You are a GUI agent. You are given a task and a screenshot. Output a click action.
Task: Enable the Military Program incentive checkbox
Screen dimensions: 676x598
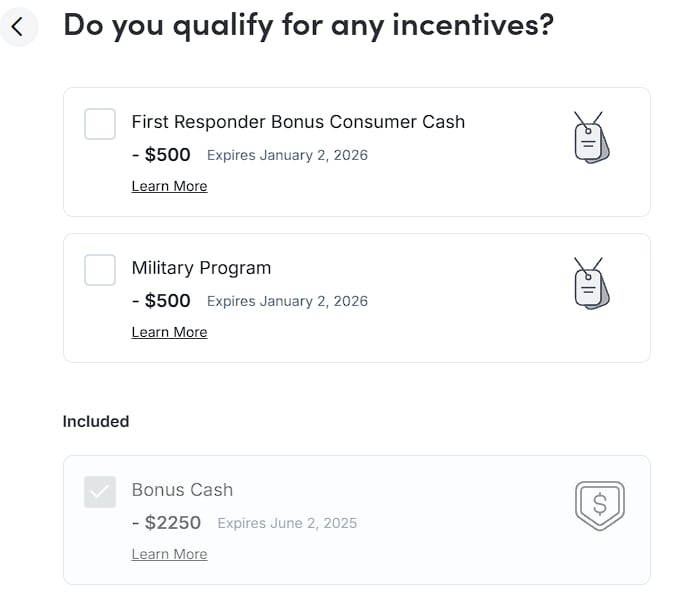(x=100, y=270)
